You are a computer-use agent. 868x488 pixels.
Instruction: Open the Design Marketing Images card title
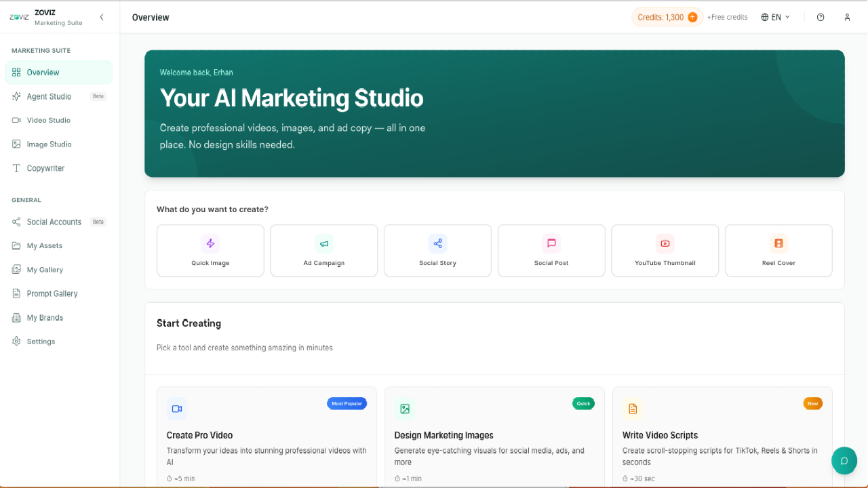(443, 435)
